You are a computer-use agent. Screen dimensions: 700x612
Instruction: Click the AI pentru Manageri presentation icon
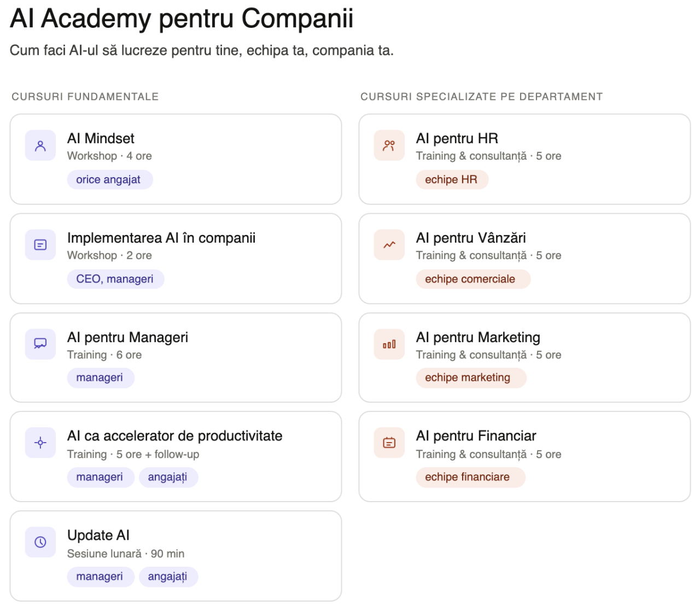coord(40,344)
